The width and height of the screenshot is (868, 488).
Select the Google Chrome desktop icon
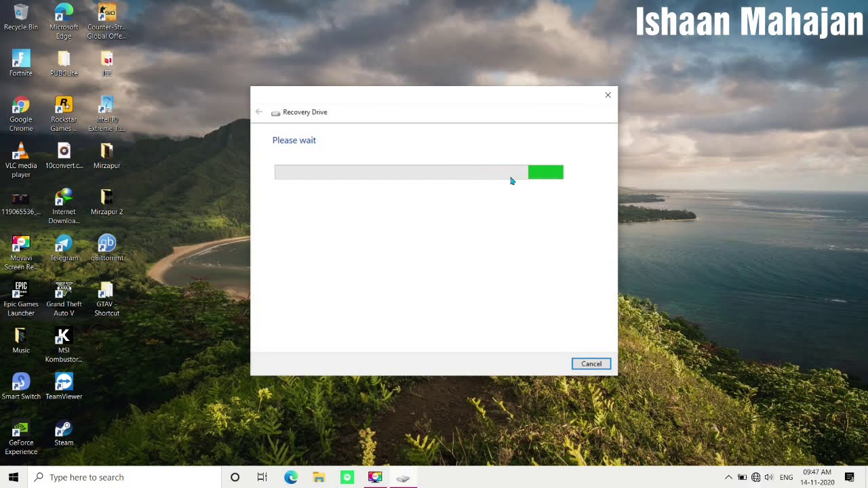click(x=21, y=114)
